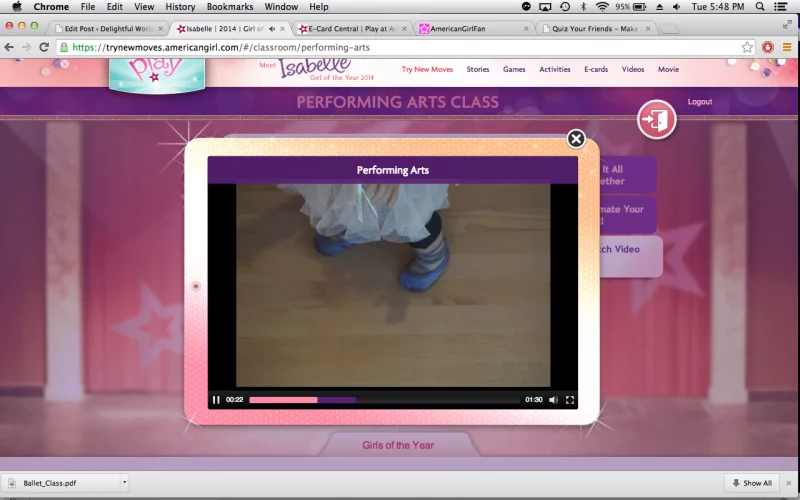Switch to Quiz Your Friends tab
The width and height of the screenshot is (800, 500).
594,29
